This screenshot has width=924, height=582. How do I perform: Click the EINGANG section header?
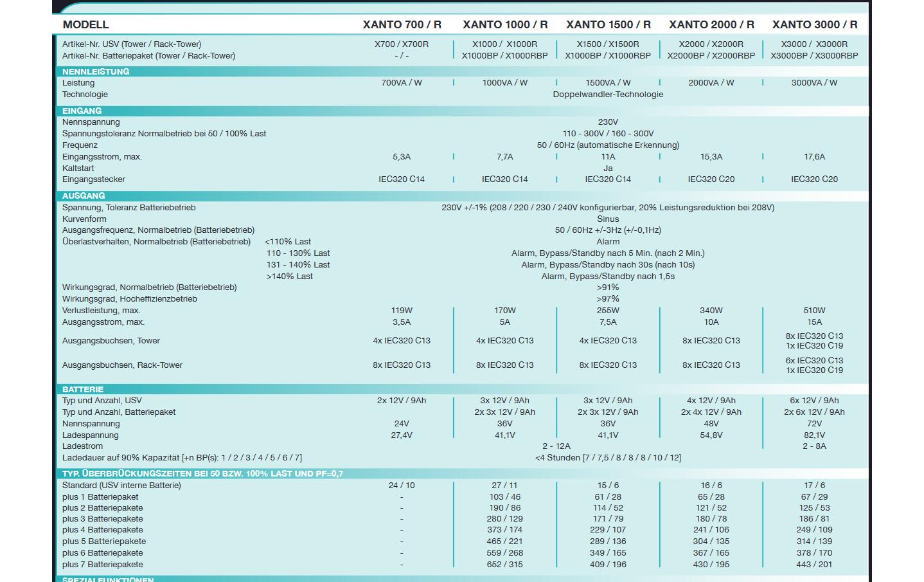(x=82, y=111)
